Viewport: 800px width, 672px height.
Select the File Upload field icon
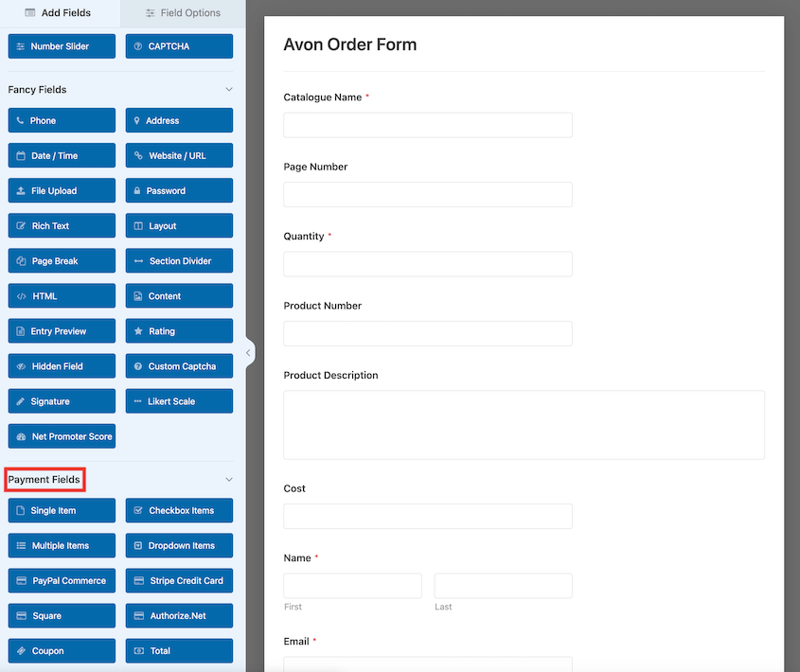[x=21, y=190]
